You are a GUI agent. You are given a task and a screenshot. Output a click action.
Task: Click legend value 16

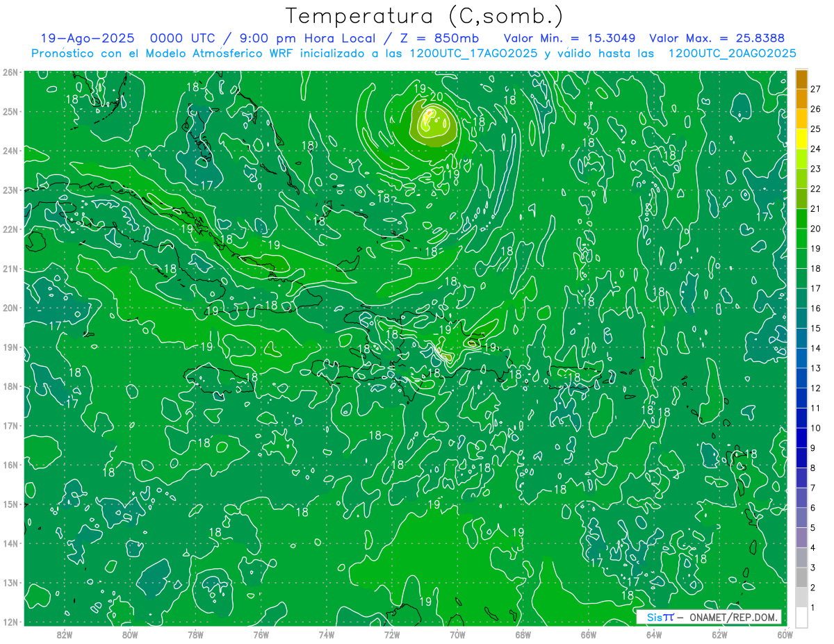pyautogui.click(x=816, y=308)
